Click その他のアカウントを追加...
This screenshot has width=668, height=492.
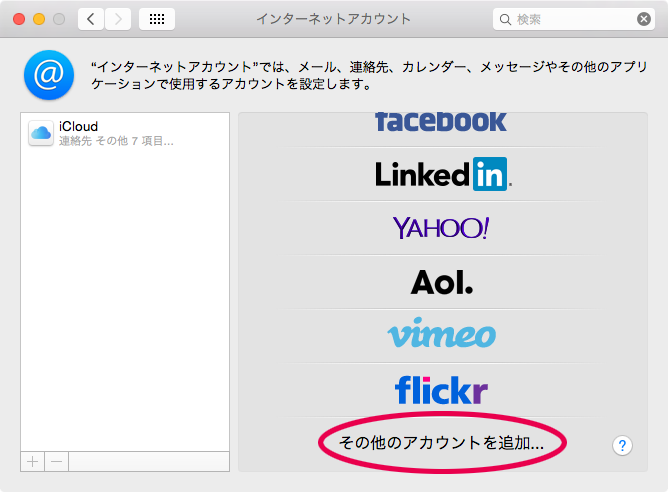pos(441,443)
